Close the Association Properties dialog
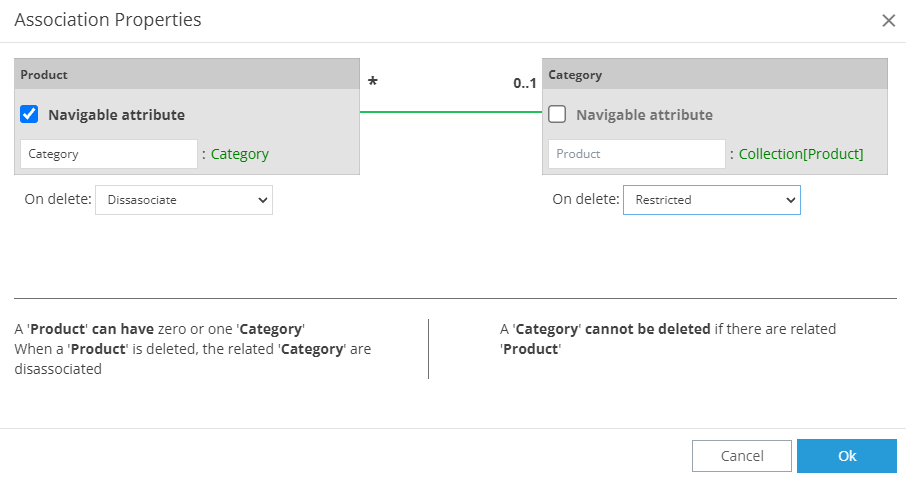 pyautogui.click(x=888, y=20)
